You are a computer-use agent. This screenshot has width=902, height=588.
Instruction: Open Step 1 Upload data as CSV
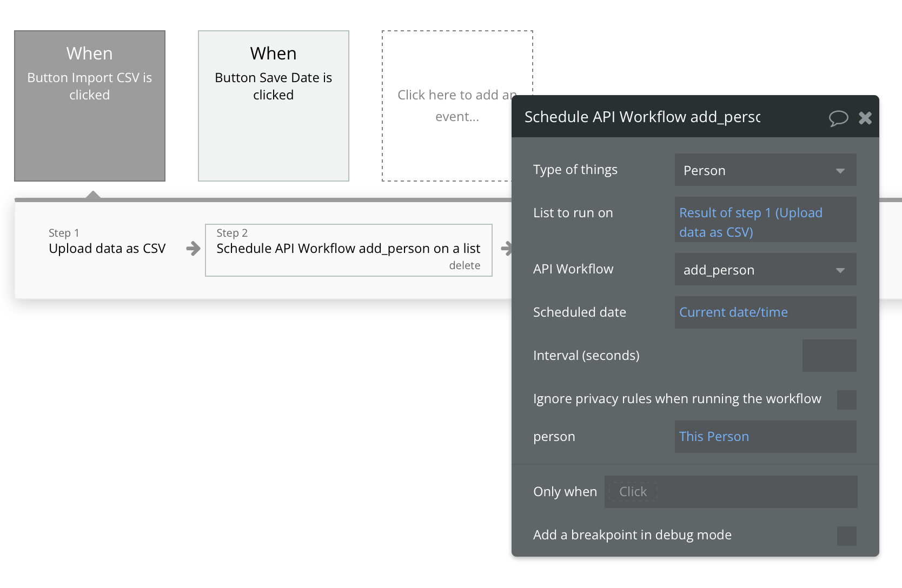tap(107, 248)
